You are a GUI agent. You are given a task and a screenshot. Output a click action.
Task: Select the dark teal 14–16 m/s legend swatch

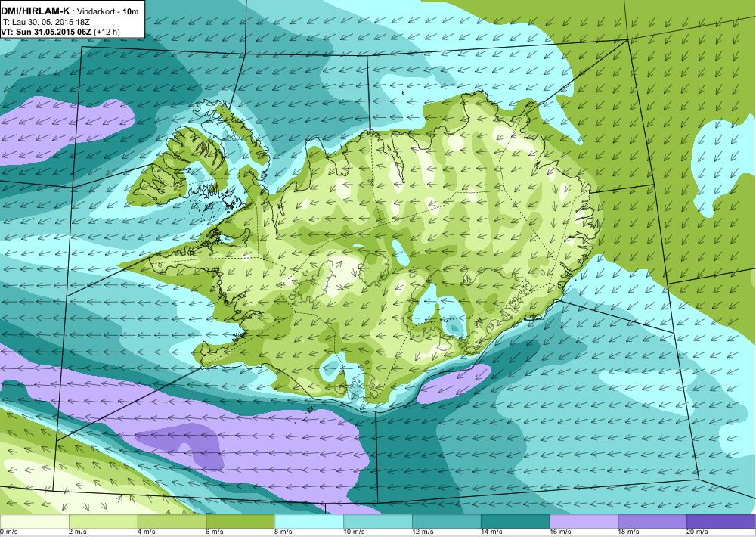(515, 521)
